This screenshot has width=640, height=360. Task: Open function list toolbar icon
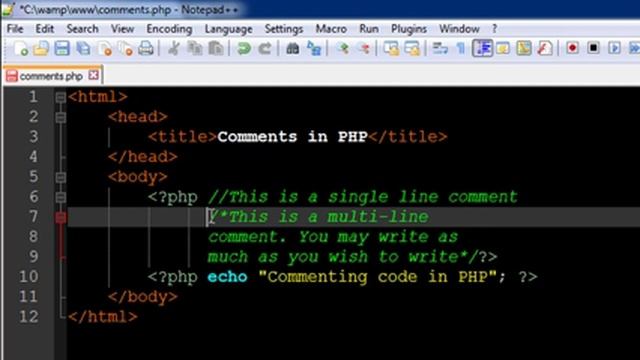click(545, 49)
